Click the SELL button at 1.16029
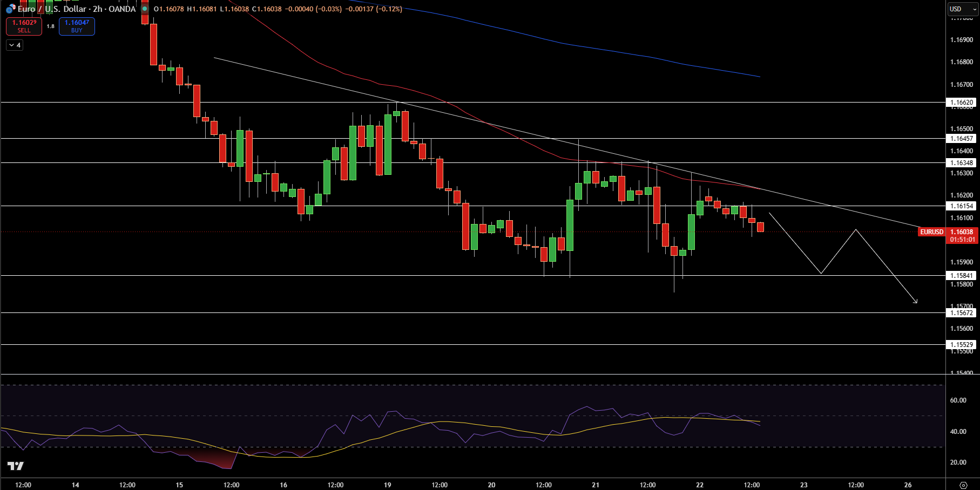980x490 pixels. point(24,26)
